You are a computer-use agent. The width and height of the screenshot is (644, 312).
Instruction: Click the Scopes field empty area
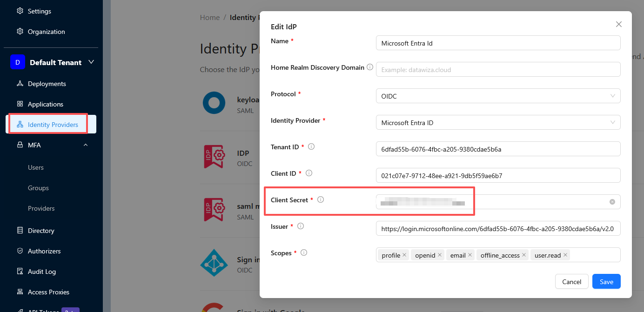596,255
